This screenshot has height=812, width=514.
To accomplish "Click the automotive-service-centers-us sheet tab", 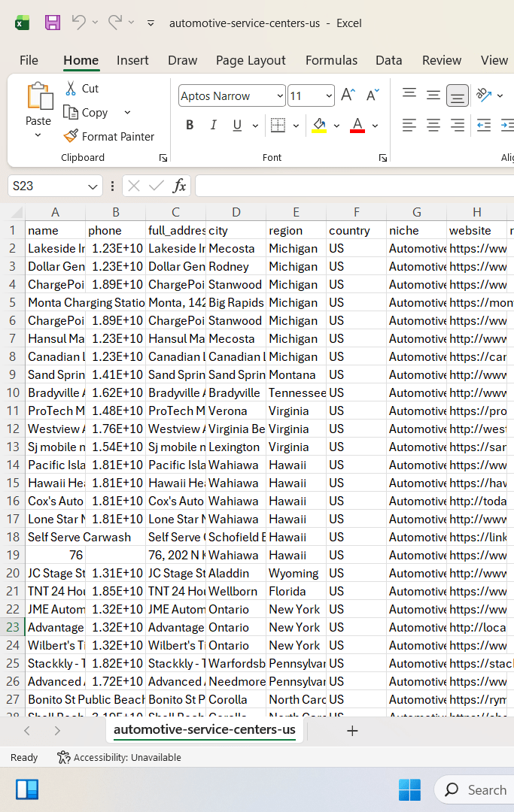I will [205, 729].
